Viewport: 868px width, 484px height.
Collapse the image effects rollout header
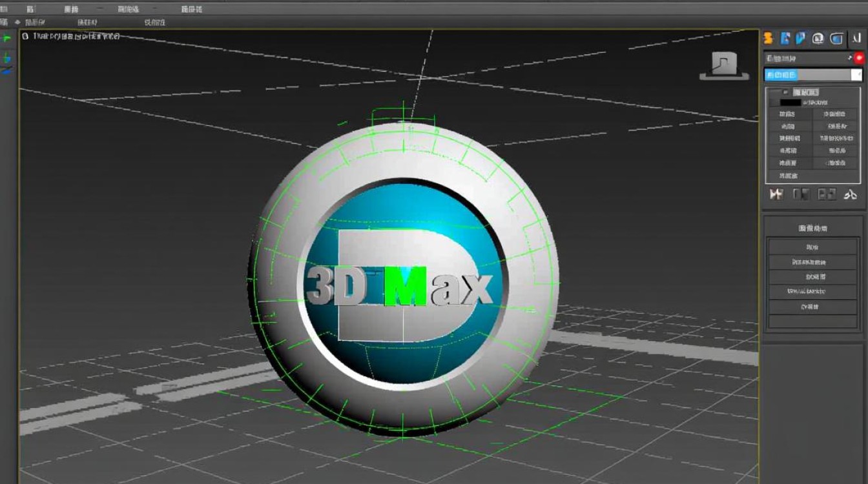click(812, 227)
